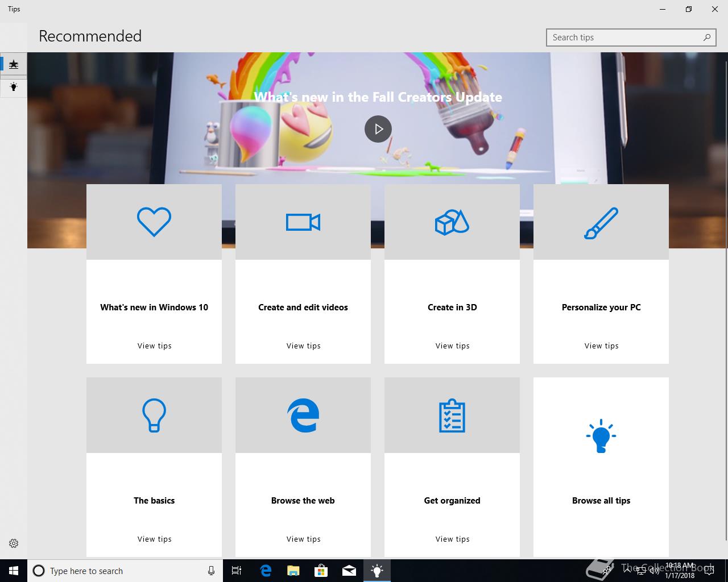
Task: Open the lightbulb tips collection sidebar icon
Action: point(14,86)
